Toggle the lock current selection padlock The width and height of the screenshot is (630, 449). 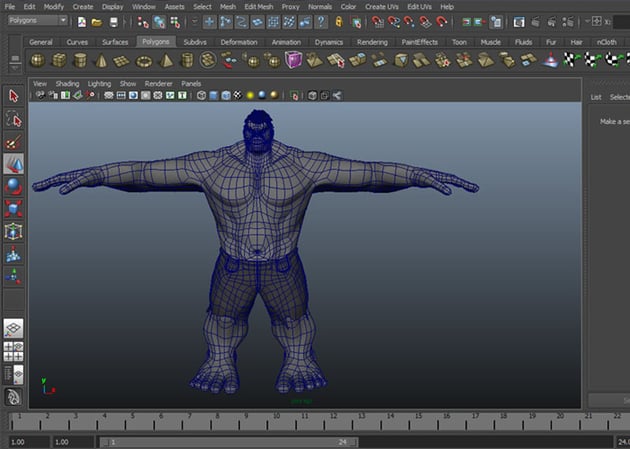coord(339,22)
